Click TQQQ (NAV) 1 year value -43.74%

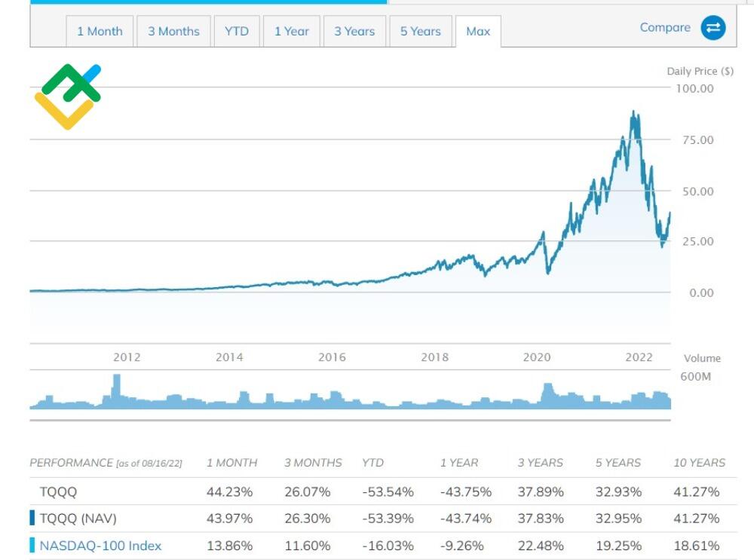tap(465, 519)
